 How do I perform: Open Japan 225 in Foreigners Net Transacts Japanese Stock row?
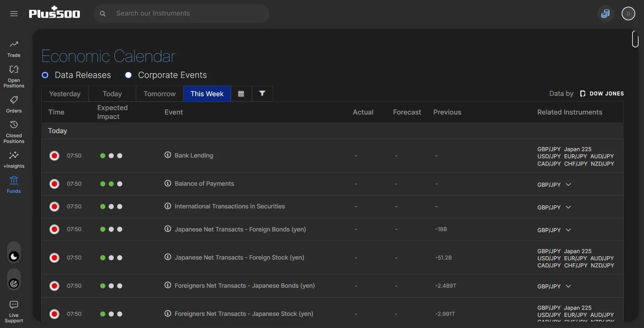point(578,308)
